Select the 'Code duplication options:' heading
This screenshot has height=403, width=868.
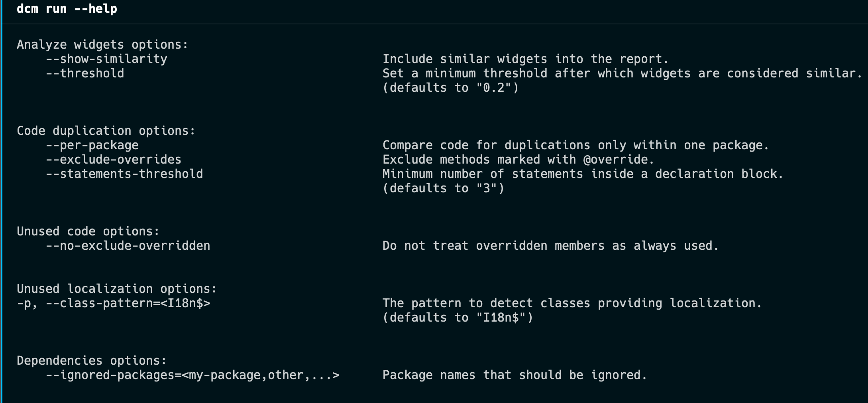[106, 130]
